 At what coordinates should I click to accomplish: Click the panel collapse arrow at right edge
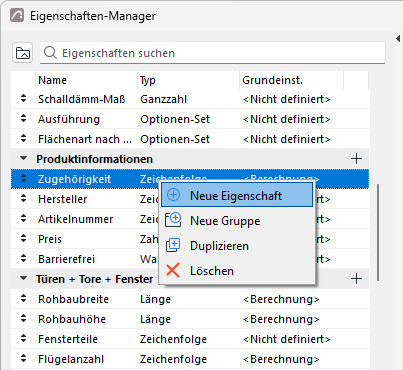[398, 38]
